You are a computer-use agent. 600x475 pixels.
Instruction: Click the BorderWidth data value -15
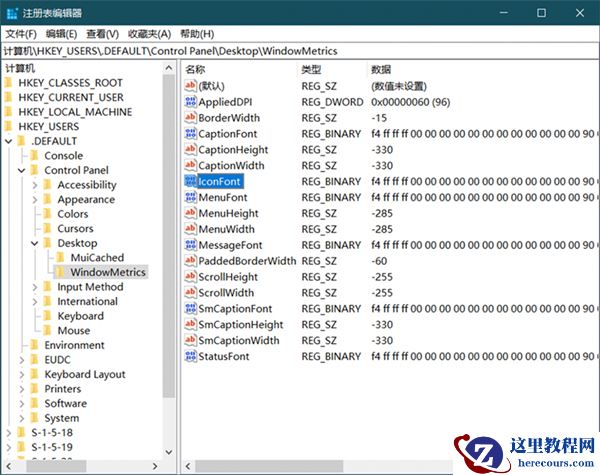click(379, 118)
